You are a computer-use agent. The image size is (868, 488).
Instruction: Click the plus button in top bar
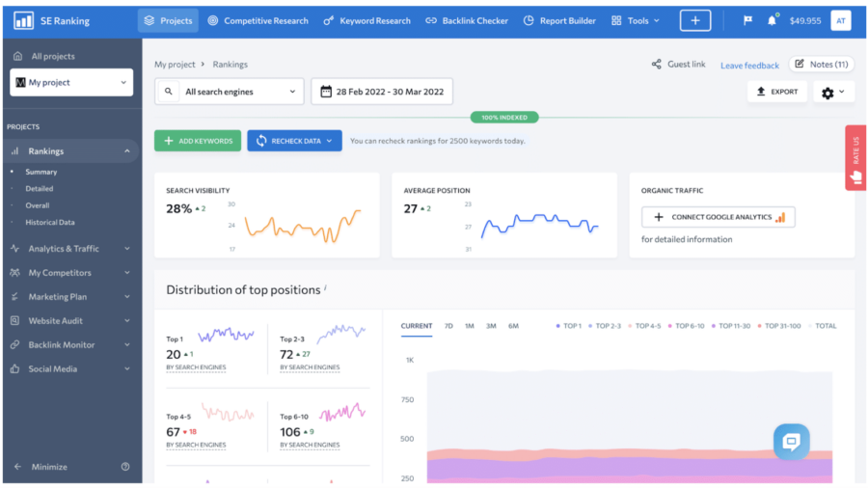point(695,20)
